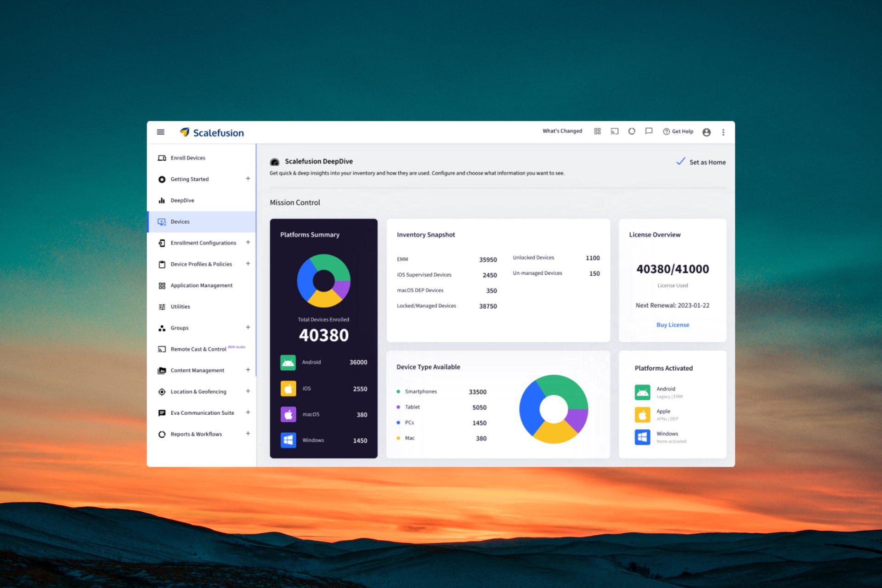The image size is (882, 588).
Task: Open the apps grid icon in header
Action: [597, 131]
